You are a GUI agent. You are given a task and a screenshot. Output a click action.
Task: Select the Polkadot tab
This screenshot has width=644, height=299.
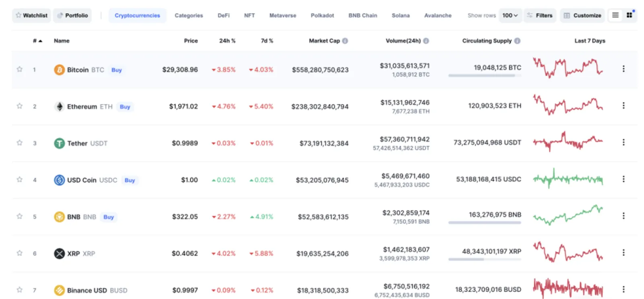322,15
